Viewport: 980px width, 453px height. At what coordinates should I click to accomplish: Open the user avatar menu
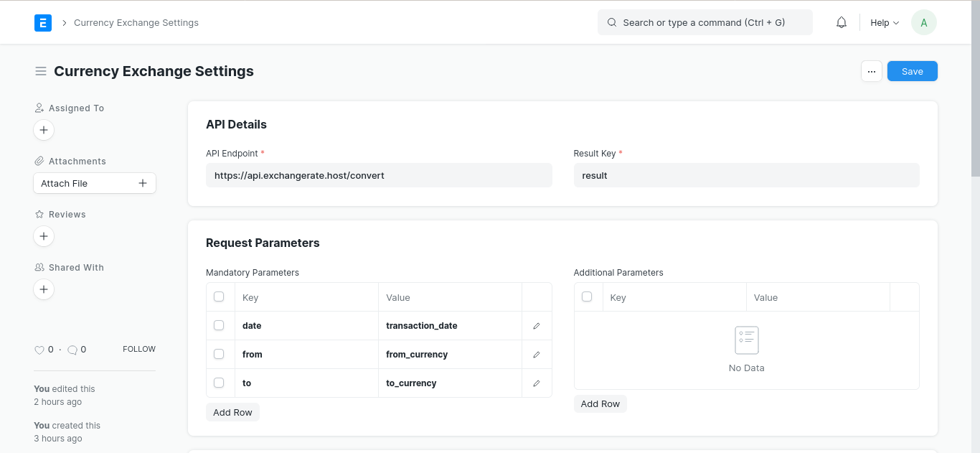[923, 22]
